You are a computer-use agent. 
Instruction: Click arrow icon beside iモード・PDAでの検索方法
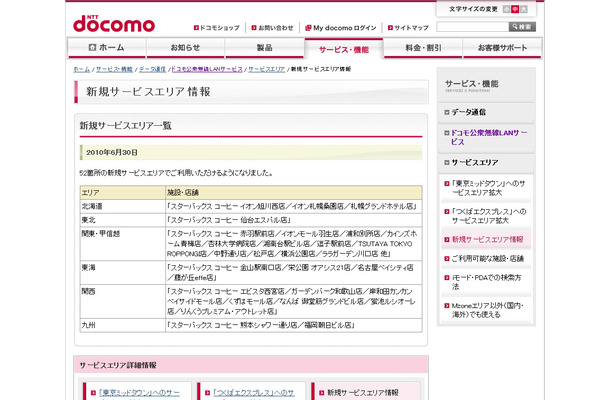(447, 278)
